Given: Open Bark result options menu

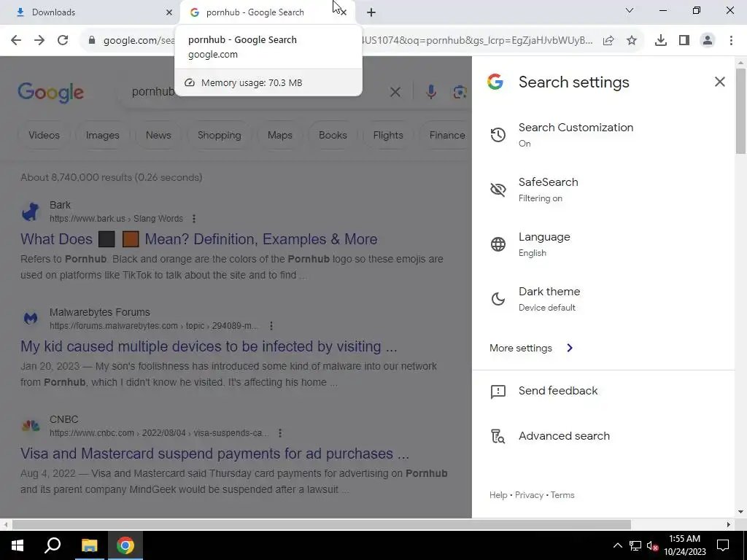Looking at the screenshot, I should (194, 219).
